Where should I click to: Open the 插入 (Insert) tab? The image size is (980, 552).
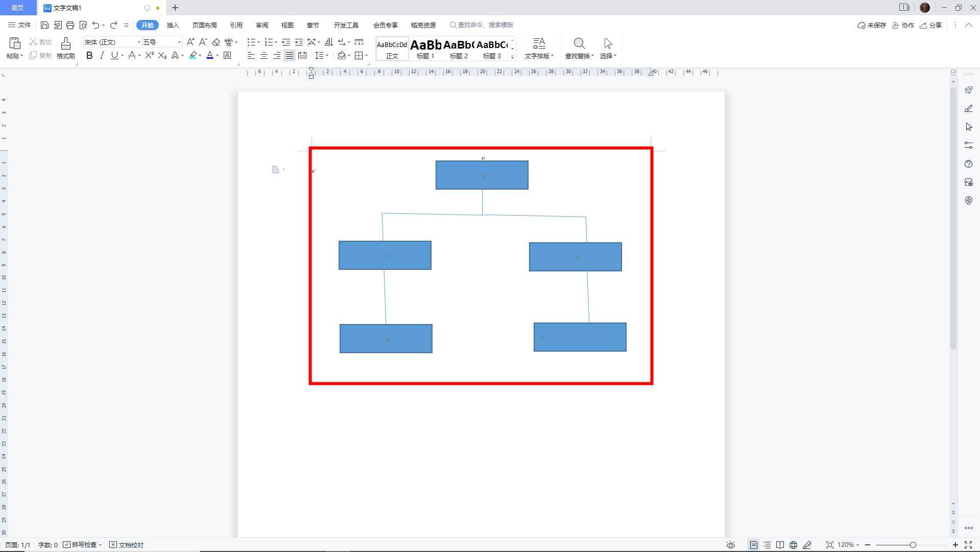[173, 25]
